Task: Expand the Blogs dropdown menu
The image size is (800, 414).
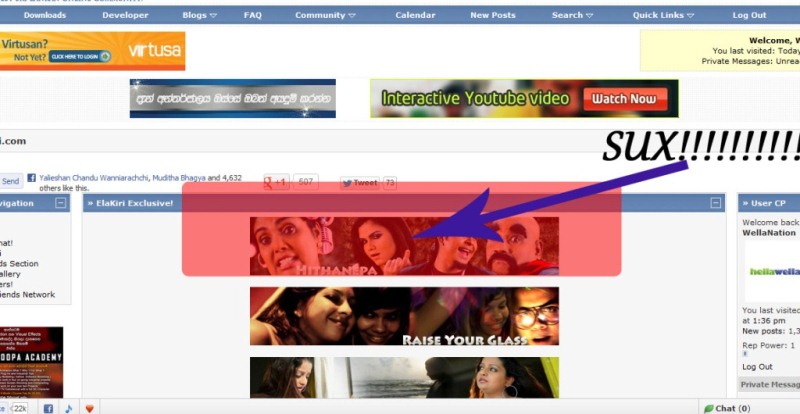Action: [199, 15]
